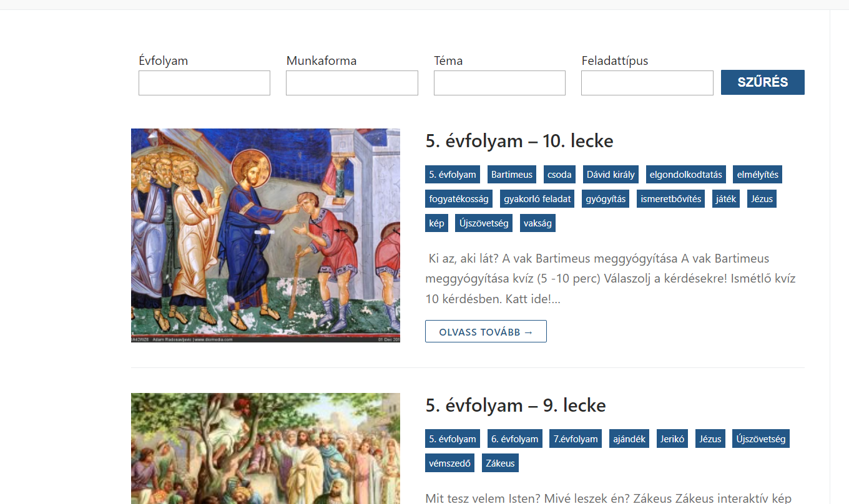The height and width of the screenshot is (504, 849).
Task: Select the Zákeus tag
Action: [x=500, y=463]
